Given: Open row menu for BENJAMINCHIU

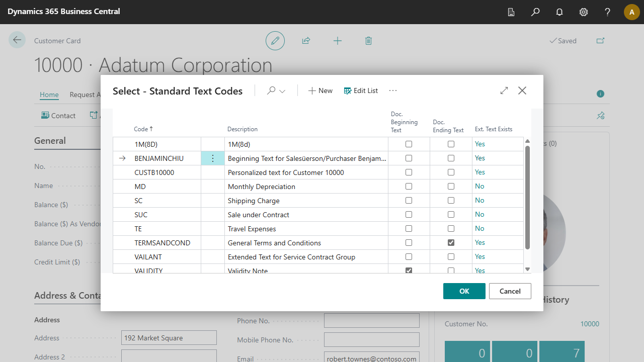Looking at the screenshot, I should [212, 158].
